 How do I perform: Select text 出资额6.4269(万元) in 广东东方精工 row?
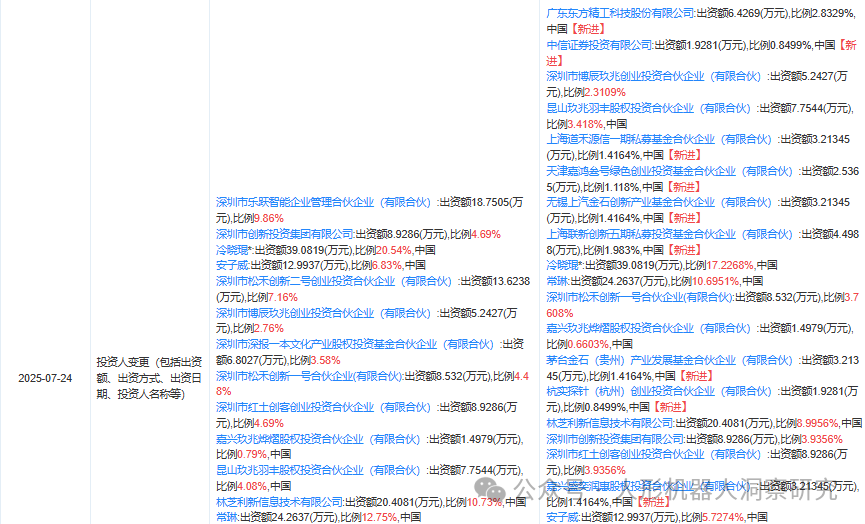tap(742, 13)
